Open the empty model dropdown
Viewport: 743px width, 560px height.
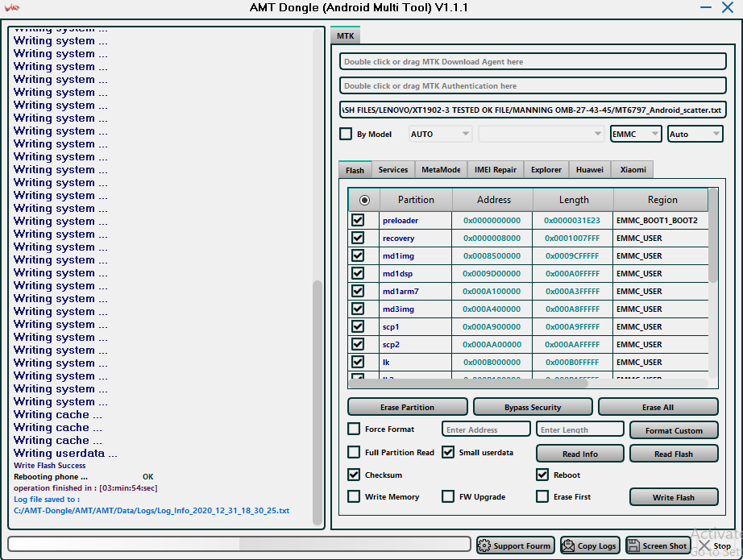(x=542, y=134)
